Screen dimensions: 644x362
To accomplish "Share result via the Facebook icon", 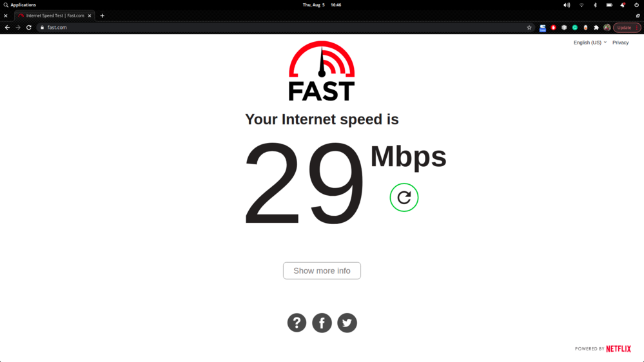I will pos(322,323).
